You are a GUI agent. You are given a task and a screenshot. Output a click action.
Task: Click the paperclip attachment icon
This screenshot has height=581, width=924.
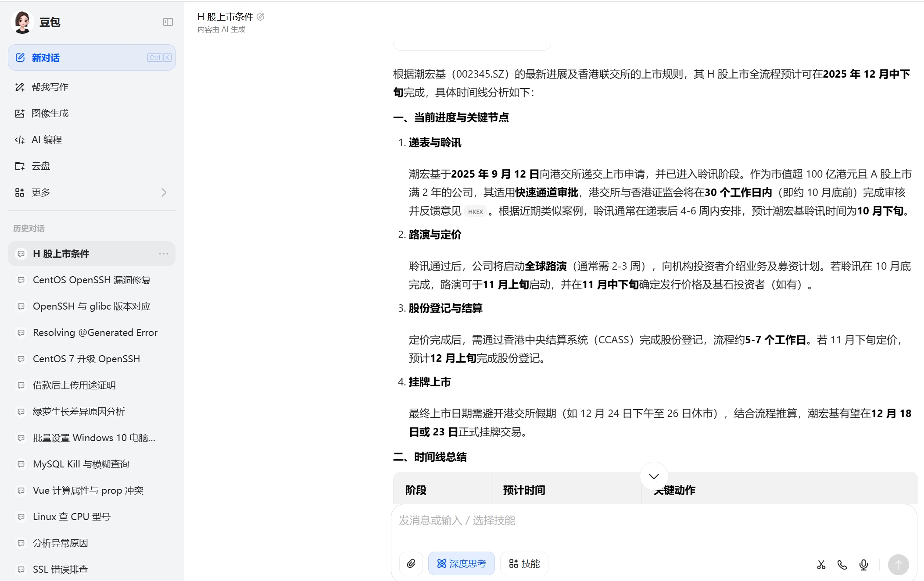(x=411, y=563)
